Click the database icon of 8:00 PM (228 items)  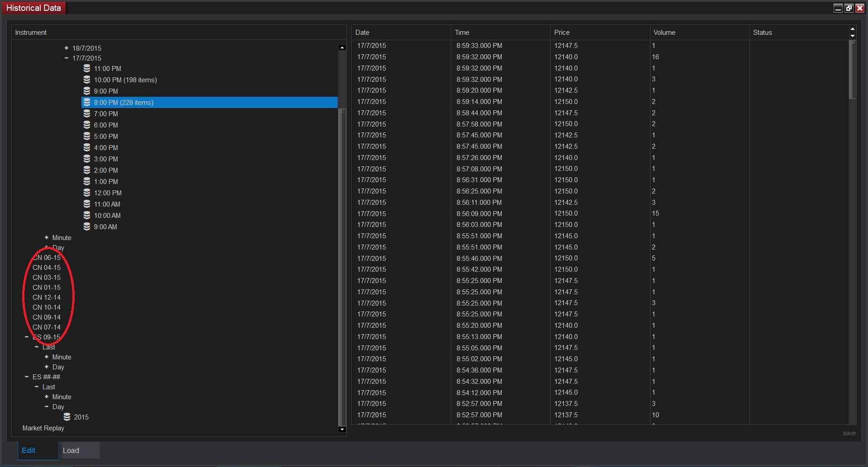pos(87,102)
